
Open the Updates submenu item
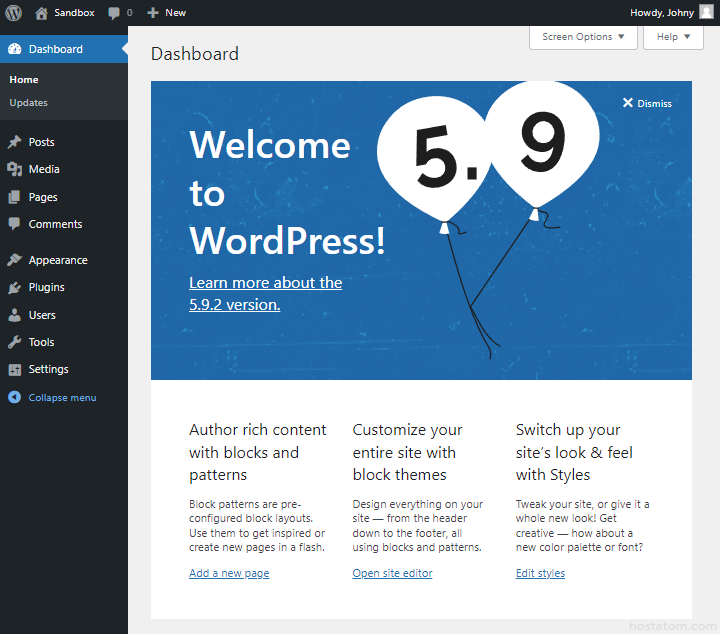tap(28, 103)
